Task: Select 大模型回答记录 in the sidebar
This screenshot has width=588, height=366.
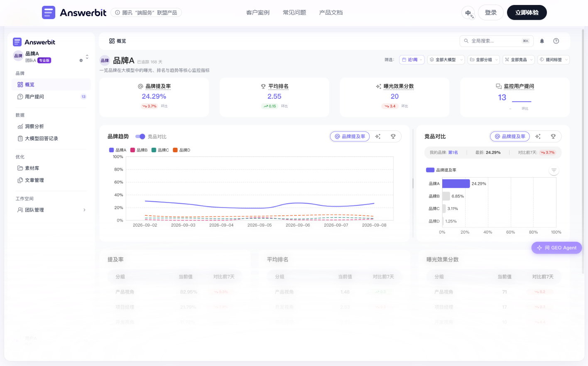Action: (51, 139)
